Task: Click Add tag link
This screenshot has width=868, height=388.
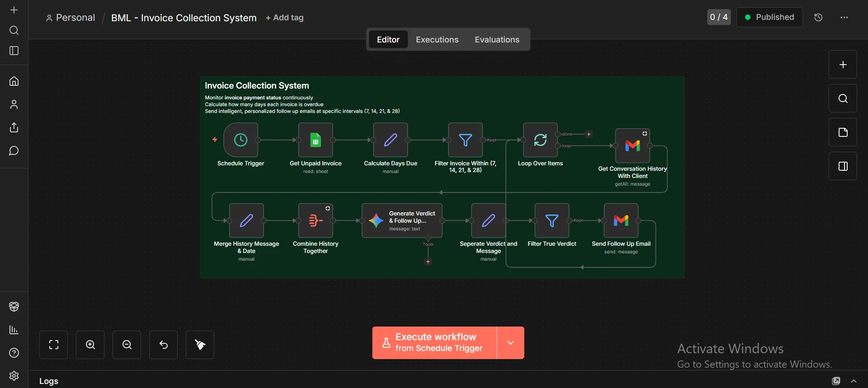Action: [x=285, y=18]
